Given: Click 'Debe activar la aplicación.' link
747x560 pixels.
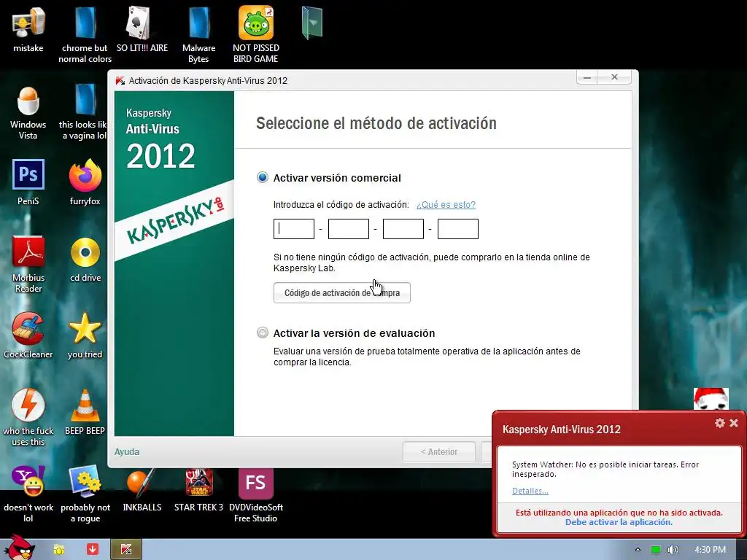Looking at the screenshot, I should (x=619, y=522).
